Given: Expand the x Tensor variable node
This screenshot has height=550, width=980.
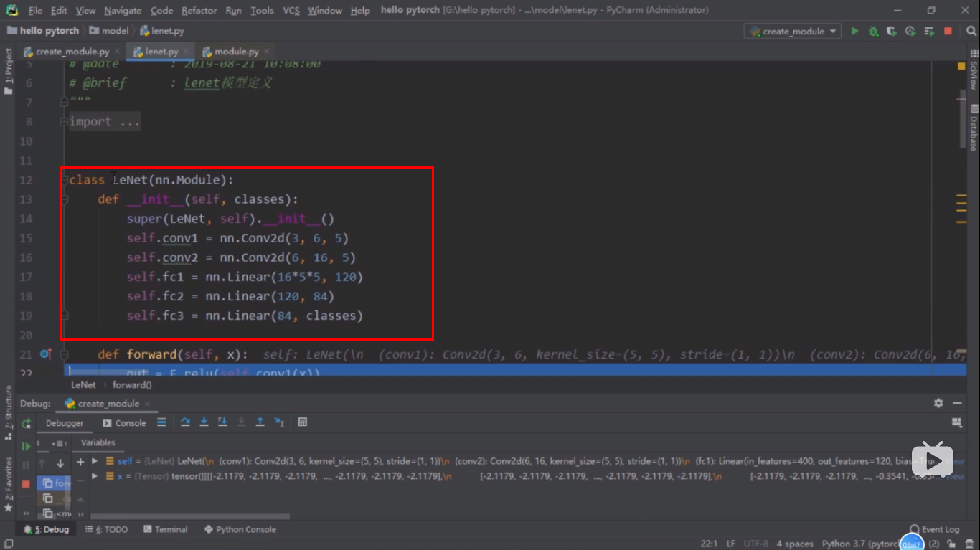Looking at the screenshot, I should (95, 475).
